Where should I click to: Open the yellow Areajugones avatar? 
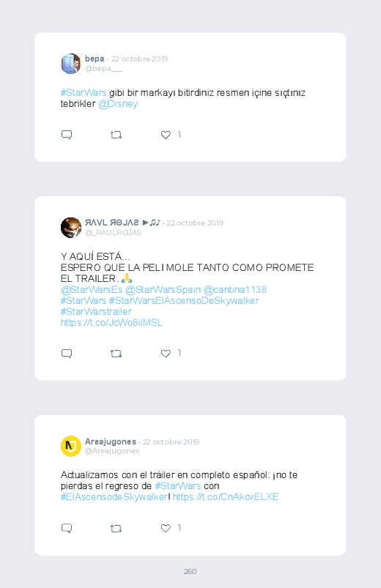pos(71,446)
